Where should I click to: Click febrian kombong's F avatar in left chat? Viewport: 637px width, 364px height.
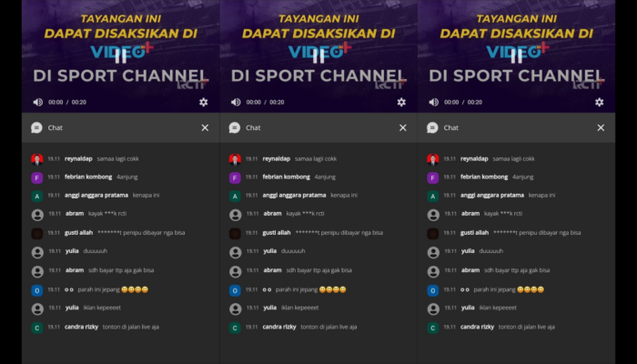(x=37, y=177)
